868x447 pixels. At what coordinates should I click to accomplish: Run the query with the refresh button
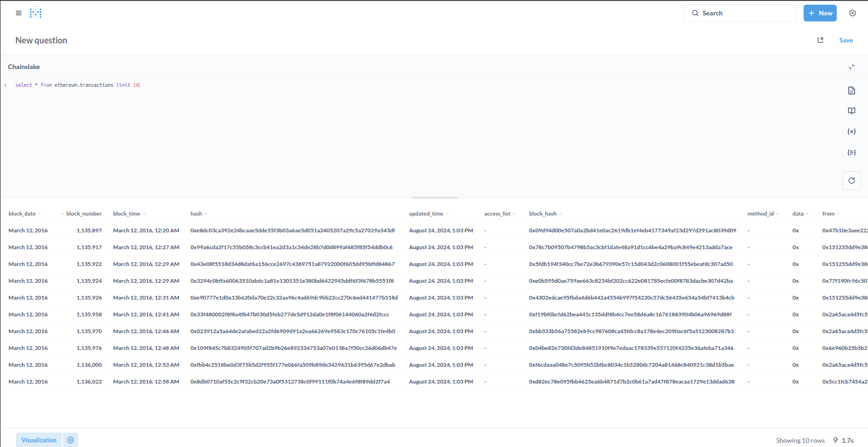tap(852, 181)
